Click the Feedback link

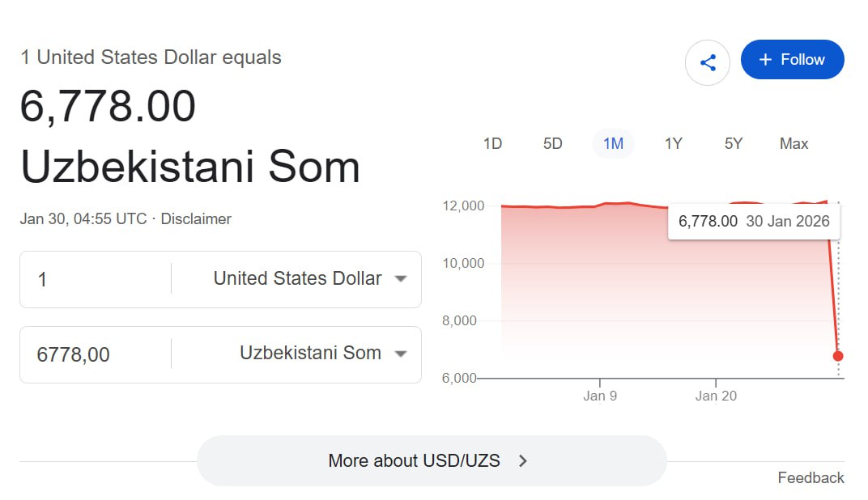coord(811,477)
